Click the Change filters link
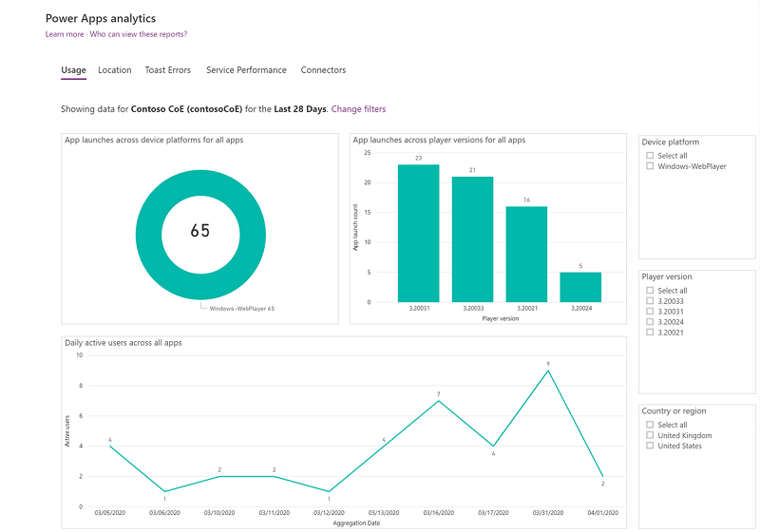The height and width of the screenshot is (532, 760). (x=358, y=109)
